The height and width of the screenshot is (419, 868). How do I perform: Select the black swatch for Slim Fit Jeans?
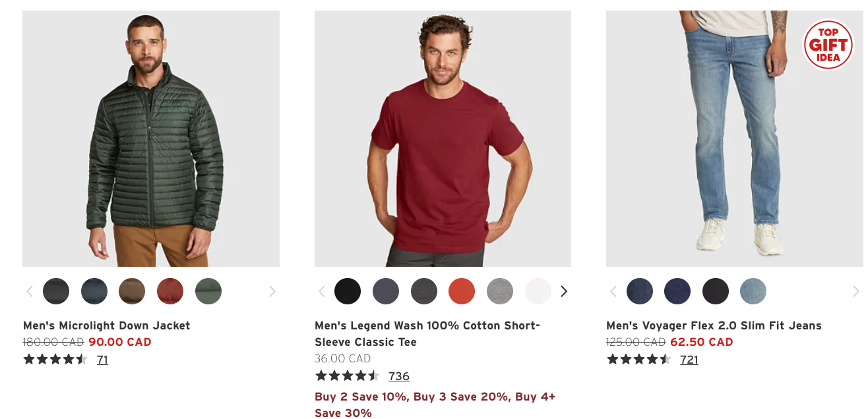[716, 291]
